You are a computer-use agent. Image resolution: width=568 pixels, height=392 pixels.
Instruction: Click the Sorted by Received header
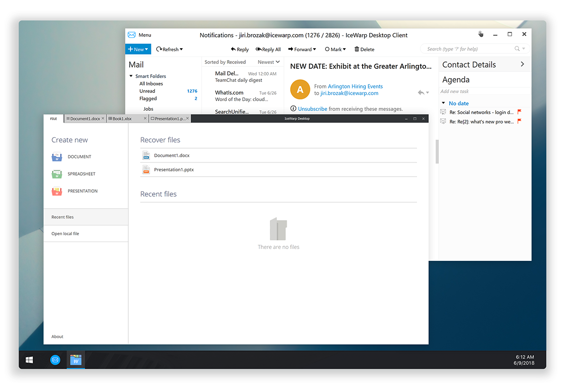225,62
